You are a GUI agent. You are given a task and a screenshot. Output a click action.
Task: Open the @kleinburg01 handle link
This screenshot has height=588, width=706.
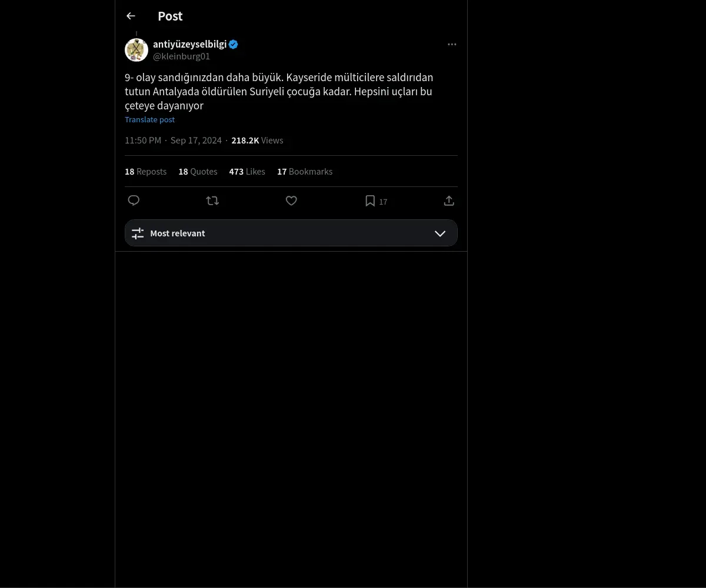(181, 56)
